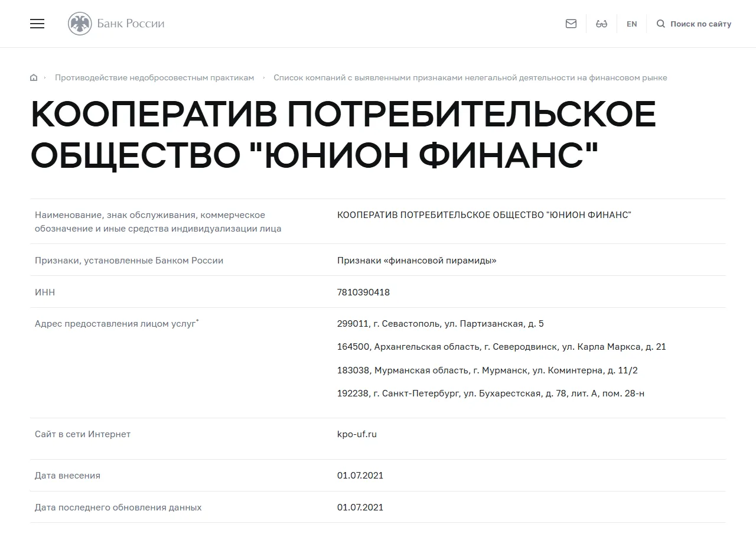
Task: Click the large page heading title
Action: point(343,135)
